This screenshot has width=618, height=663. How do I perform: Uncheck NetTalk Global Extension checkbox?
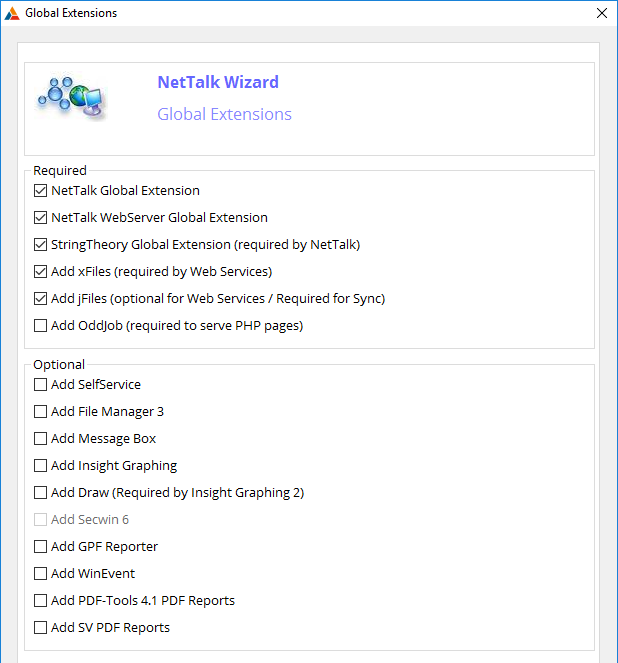[x=40, y=191]
